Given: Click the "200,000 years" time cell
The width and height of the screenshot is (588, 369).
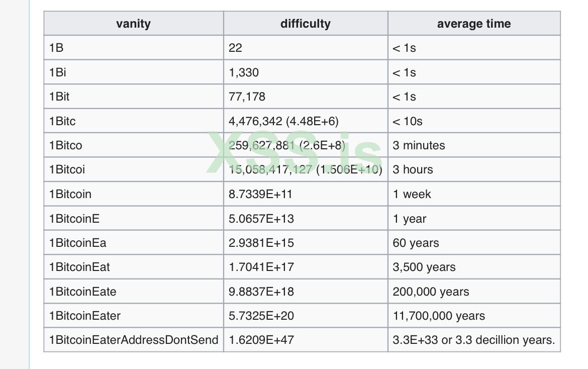Looking at the screenshot, I should [x=431, y=292].
